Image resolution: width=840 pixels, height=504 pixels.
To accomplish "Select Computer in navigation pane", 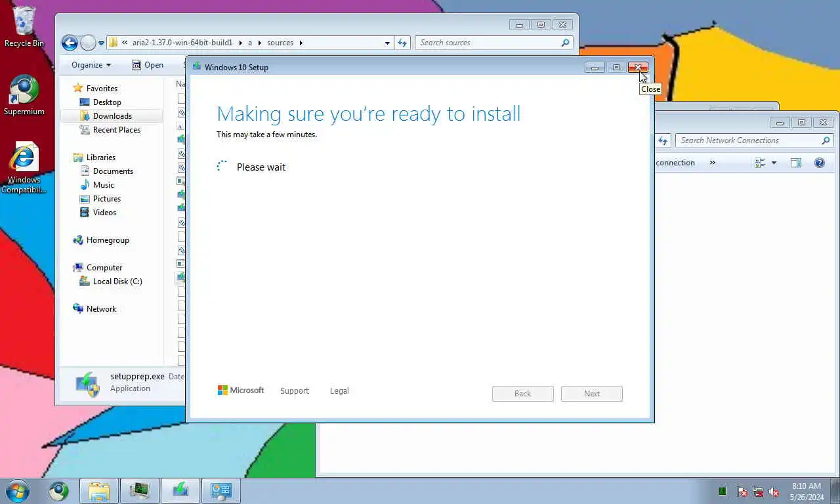I will pyautogui.click(x=104, y=267).
